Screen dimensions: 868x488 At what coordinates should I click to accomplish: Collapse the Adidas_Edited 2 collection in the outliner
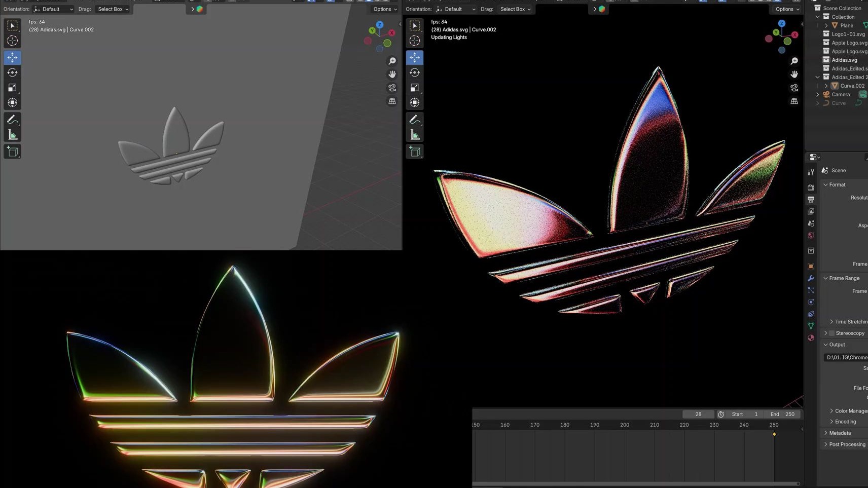(x=817, y=77)
